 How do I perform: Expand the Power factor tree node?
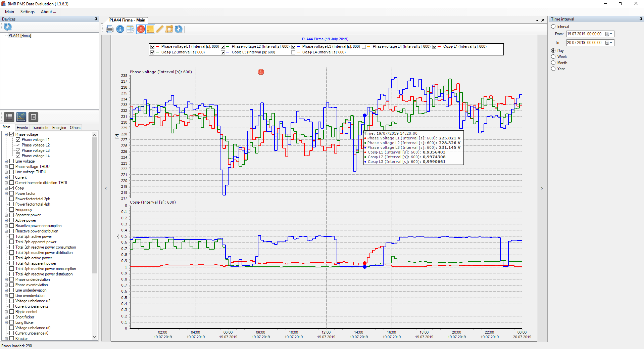(x=6, y=193)
